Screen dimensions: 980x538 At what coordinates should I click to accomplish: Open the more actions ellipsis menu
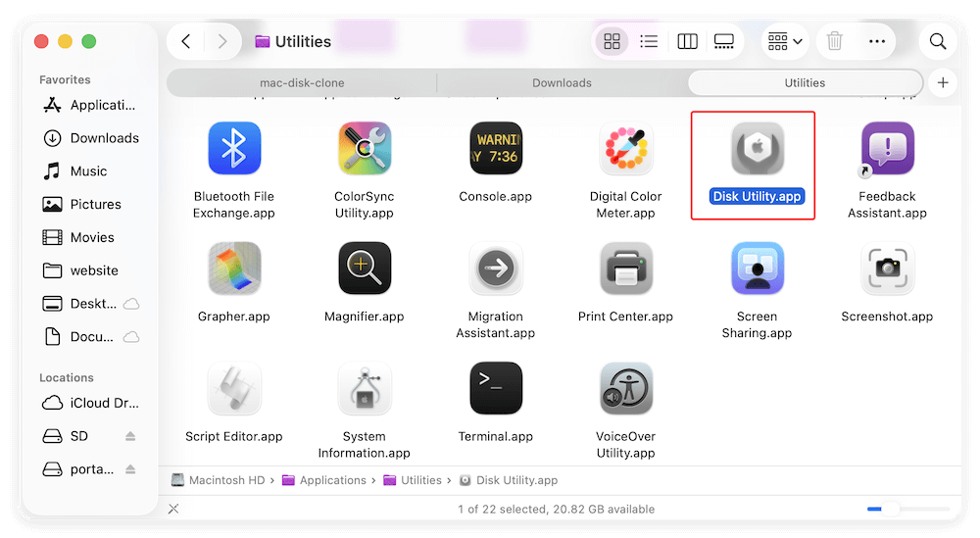(877, 41)
